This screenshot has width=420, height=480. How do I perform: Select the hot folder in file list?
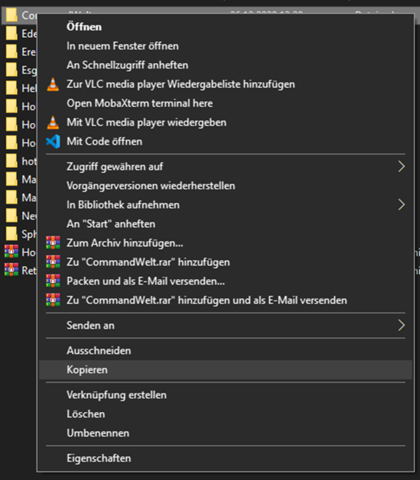pyautogui.click(x=21, y=161)
